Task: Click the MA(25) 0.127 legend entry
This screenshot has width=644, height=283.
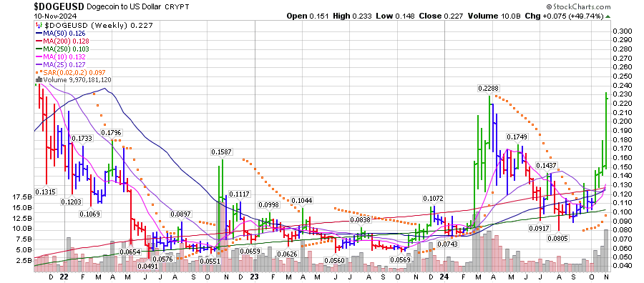Action: pyautogui.click(x=61, y=64)
